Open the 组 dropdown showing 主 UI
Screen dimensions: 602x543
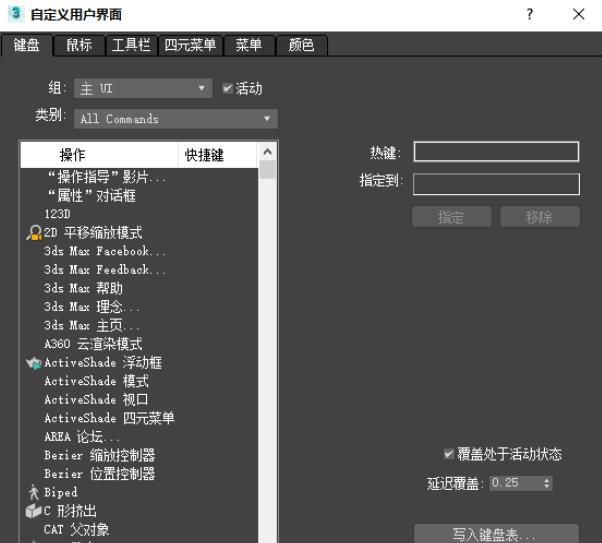pos(143,88)
